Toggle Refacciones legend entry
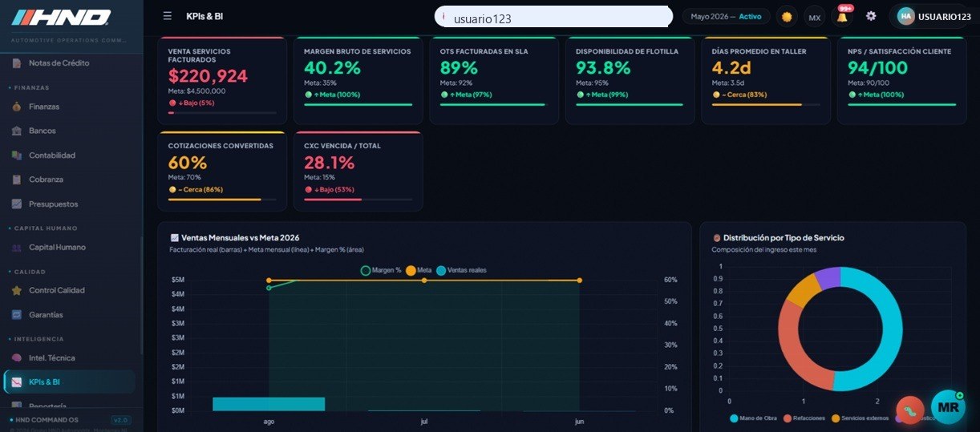 (804, 418)
